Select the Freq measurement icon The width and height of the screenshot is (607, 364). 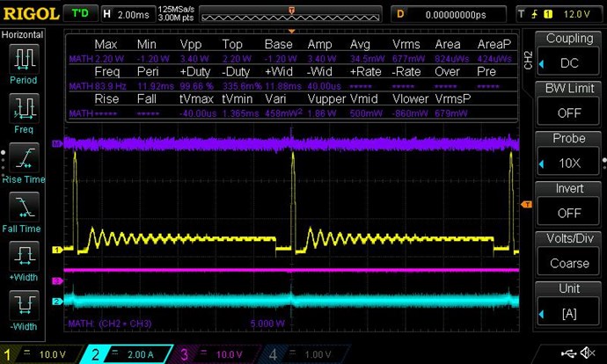(x=24, y=107)
